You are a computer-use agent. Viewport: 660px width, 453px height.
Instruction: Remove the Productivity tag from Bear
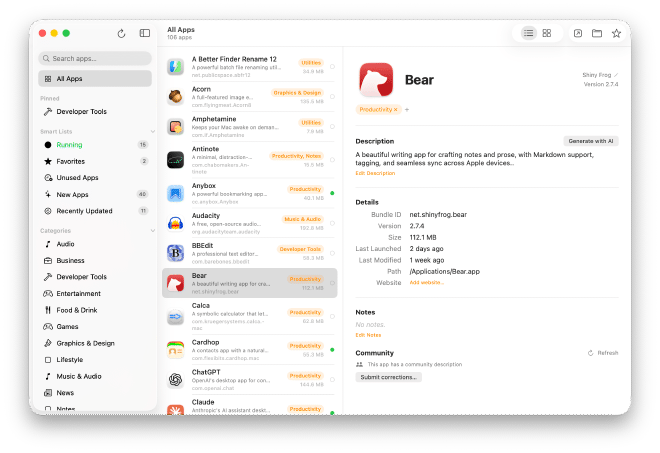tap(396, 109)
